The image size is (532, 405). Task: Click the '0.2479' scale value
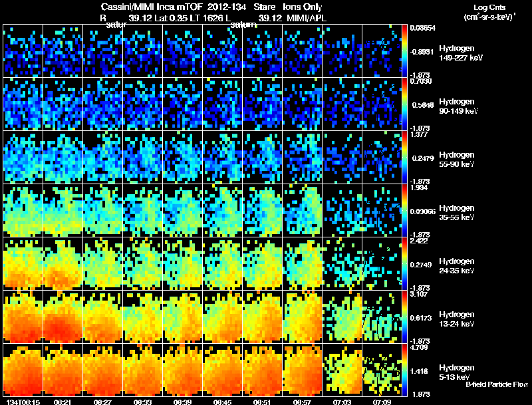click(x=423, y=158)
